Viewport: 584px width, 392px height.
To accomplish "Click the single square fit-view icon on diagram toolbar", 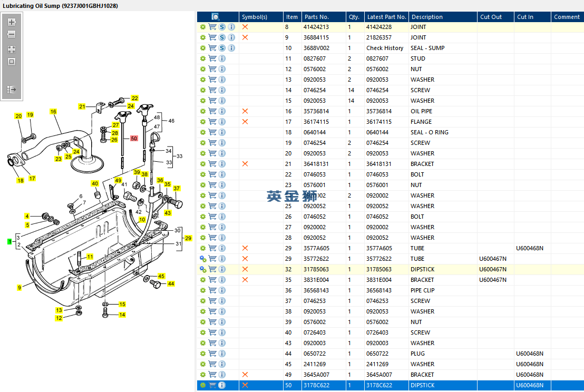I will click(x=12, y=62).
